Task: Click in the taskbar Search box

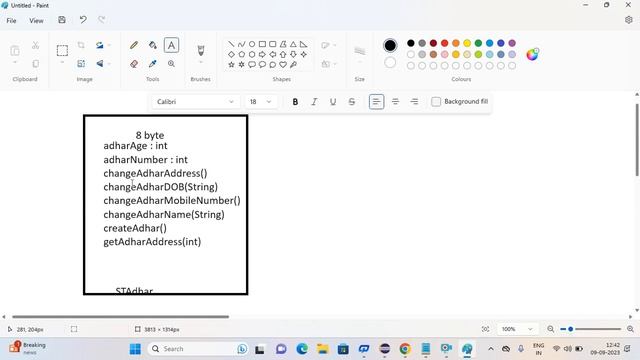Action: click(198, 349)
